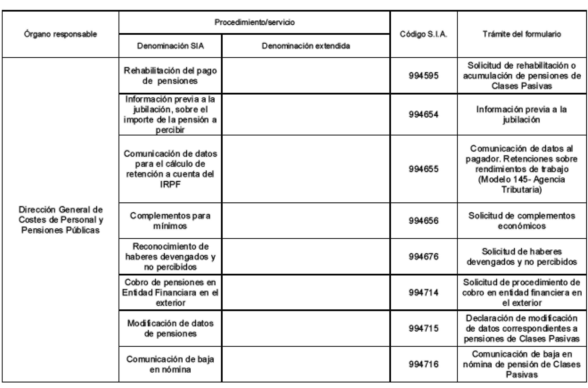Click 'Rehabilitación del pago de pensiones' cell
Image resolution: width=588 pixels, height=388 pixels.
pyautogui.click(x=170, y=76)
